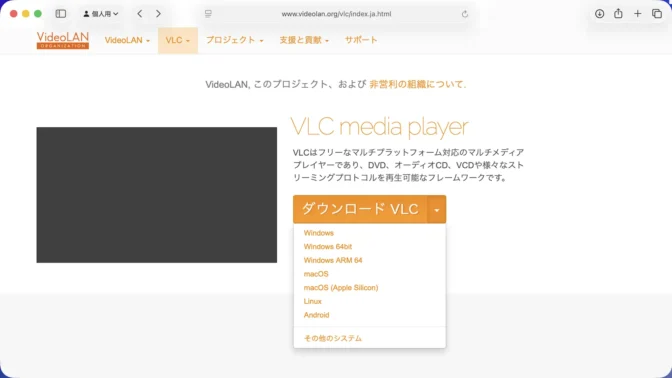Open その他のシステム option
This screenshot has height=378, width=672.
333,339
